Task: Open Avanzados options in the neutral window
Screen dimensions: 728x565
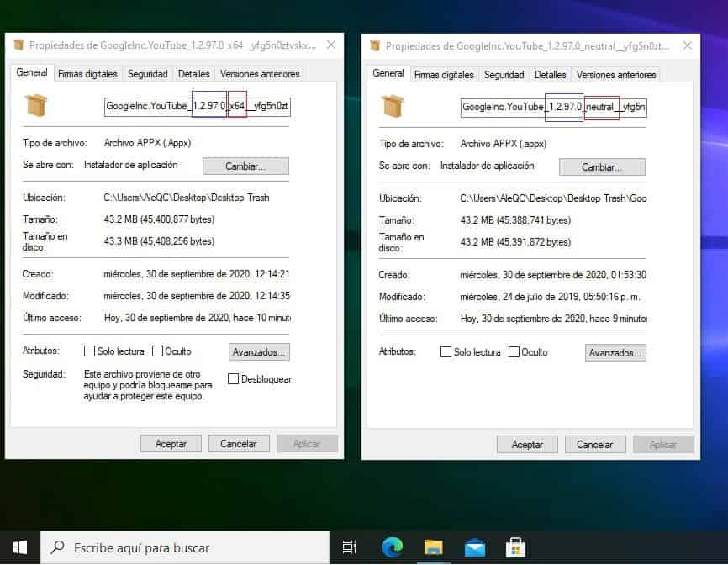Action: (615, 353)
